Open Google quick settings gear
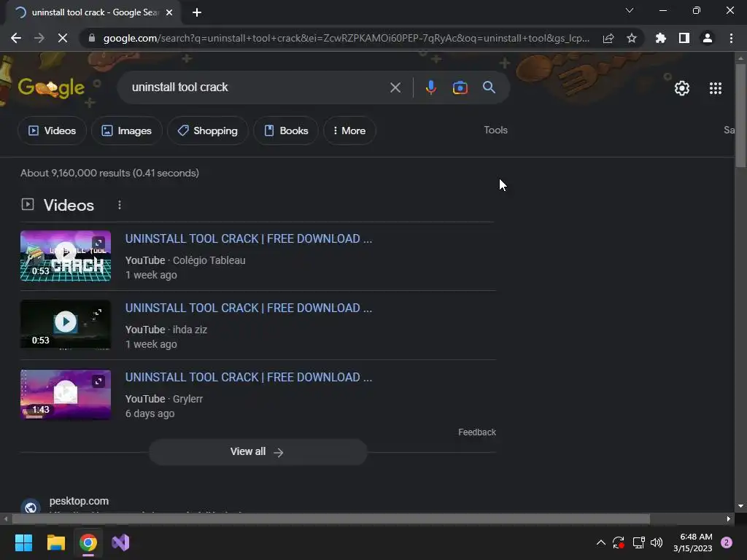The height and width of the screenshot is (560, 747). click(682, 88)
